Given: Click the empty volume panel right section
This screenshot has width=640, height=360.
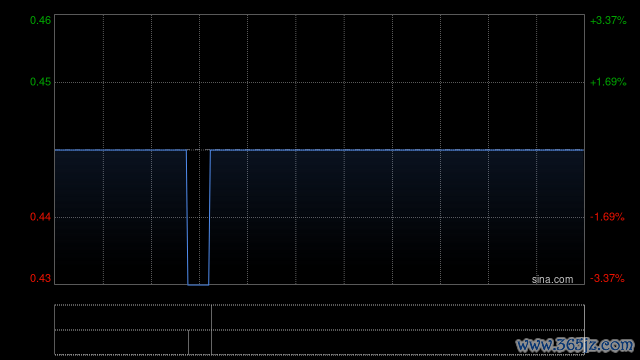Looking at the screenshot, I should [x=398, y=330].
